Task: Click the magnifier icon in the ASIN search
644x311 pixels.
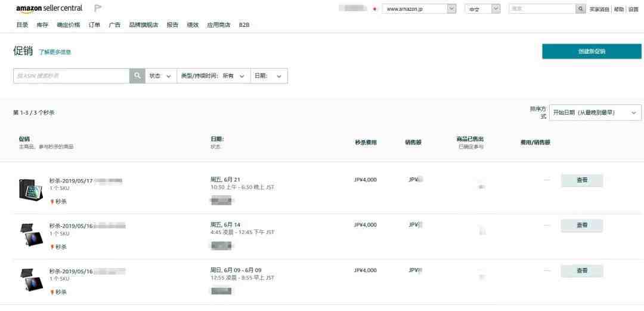Action: (137, 76)
